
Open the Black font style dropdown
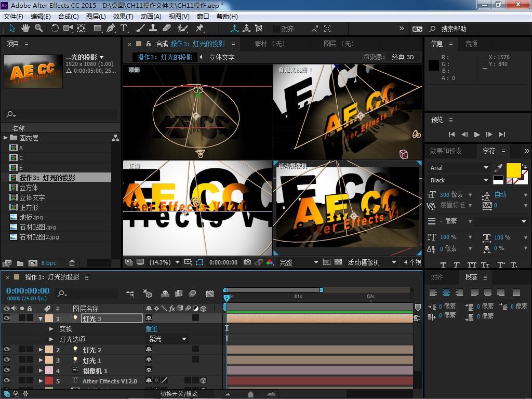459,180
